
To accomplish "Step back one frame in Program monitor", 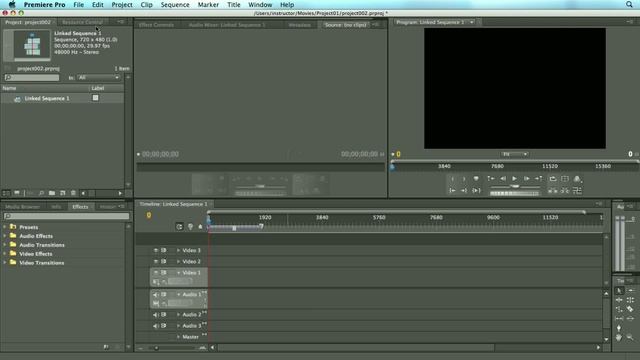I will click(x=503, y=179).
